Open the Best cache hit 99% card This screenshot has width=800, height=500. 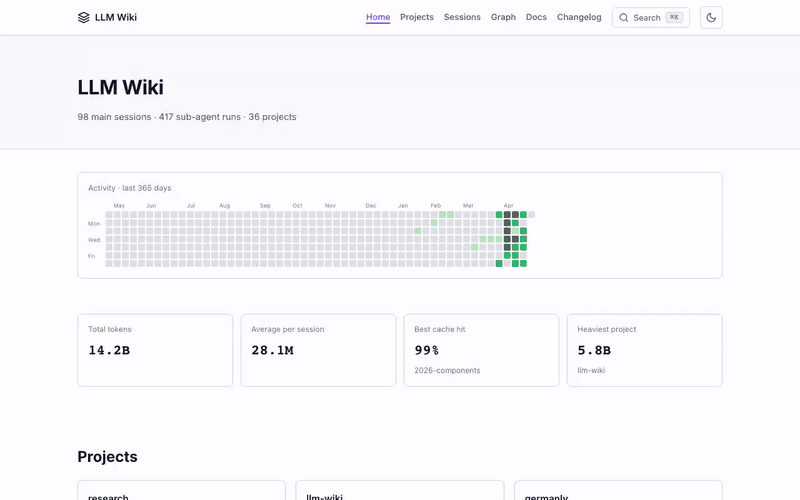tap(482, 350)
